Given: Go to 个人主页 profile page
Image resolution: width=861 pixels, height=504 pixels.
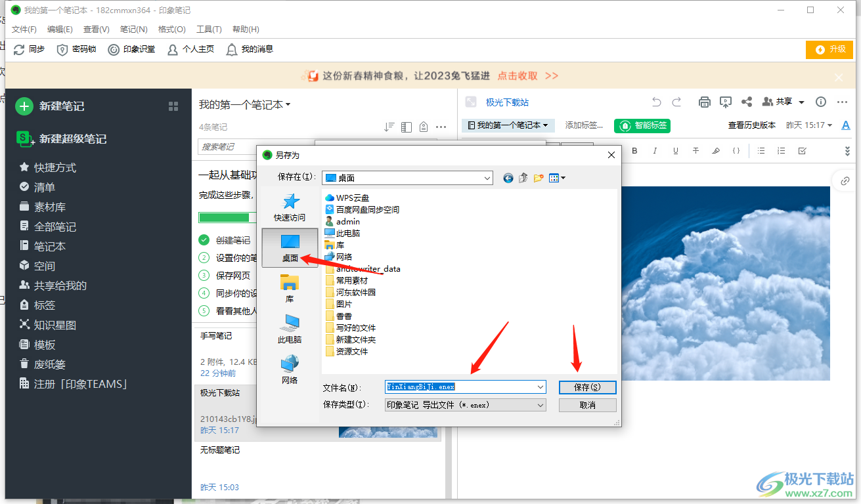Looking at the screenshot, I should (x=190, y=49).
